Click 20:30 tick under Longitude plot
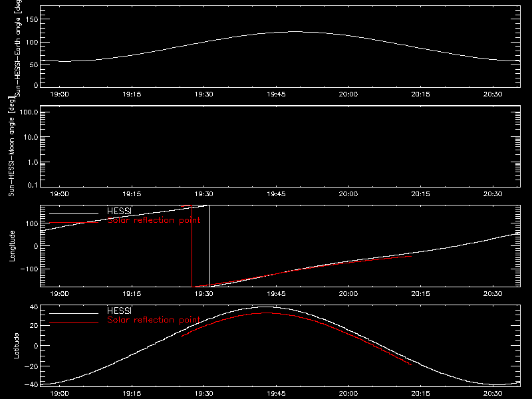 493,294
